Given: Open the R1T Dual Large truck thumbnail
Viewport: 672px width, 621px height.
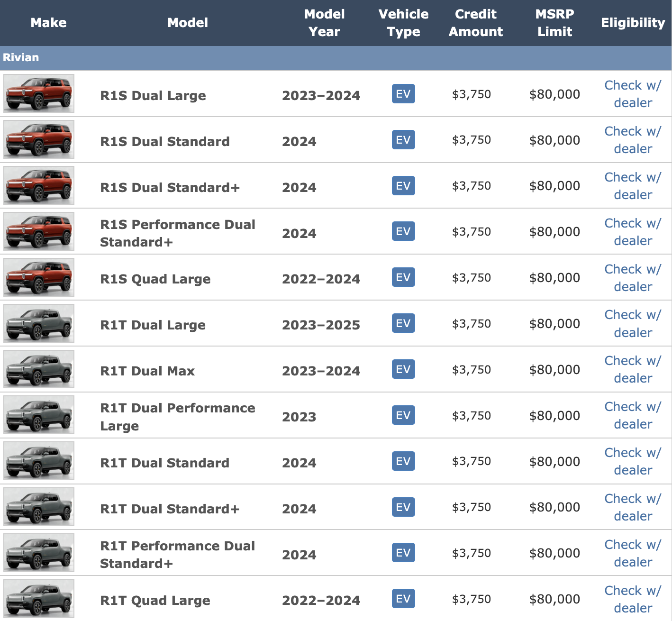Looking at the screenshot, I should 39,323.
